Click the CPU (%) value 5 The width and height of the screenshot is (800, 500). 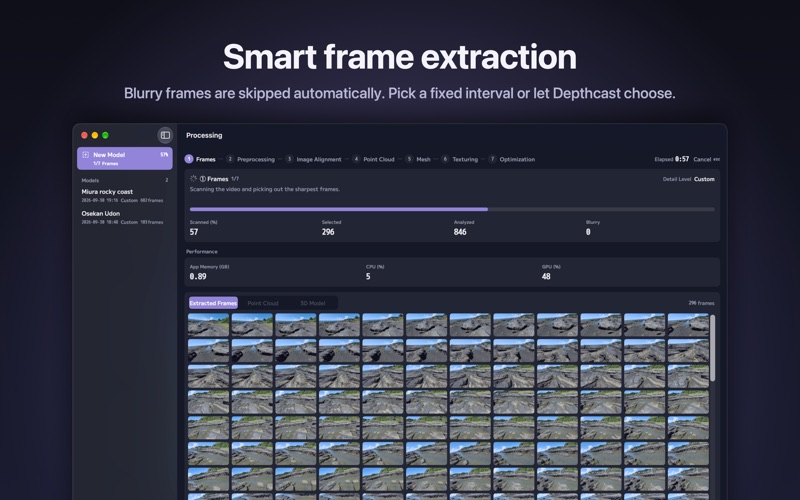[368, 277]
